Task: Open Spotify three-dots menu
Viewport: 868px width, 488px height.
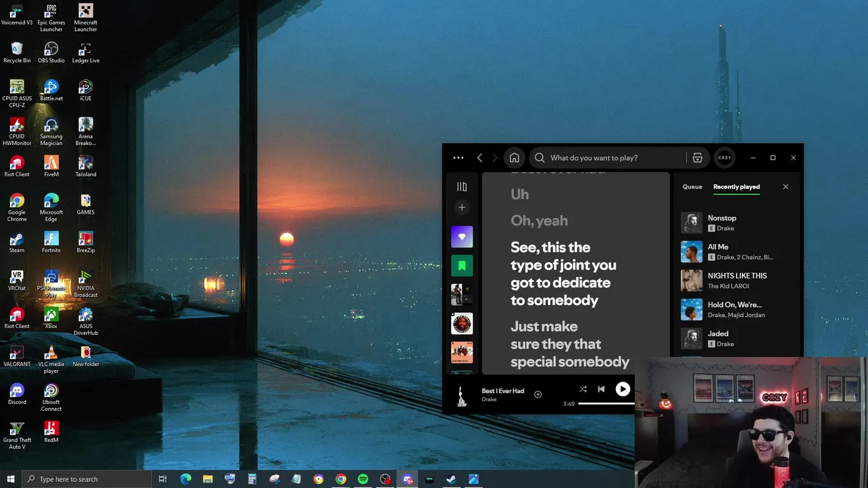Action: pos(458,158)
